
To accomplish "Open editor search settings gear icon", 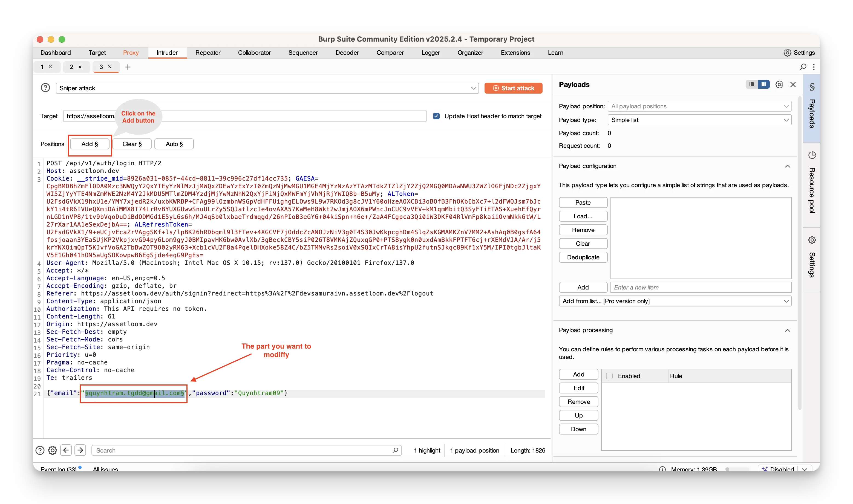I will (52, 450).
